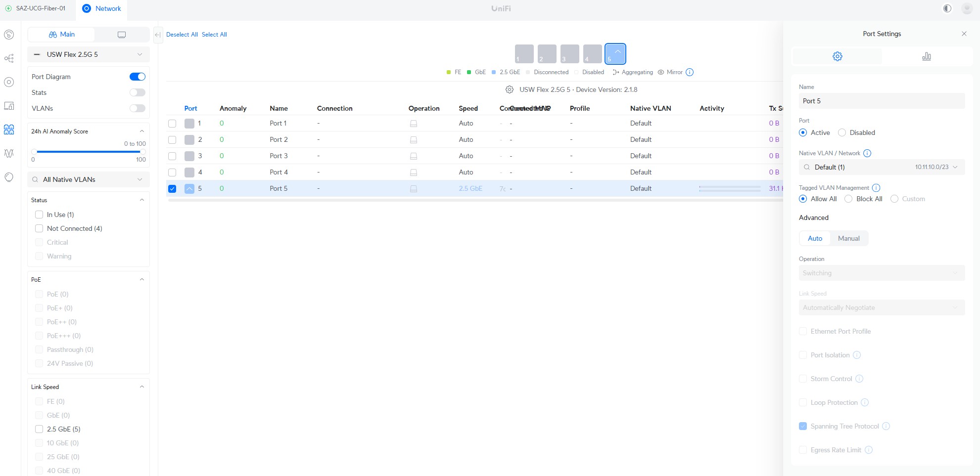Switch to the device panel view tab
Viewport: 980px width, 476px height.
coord(121,35)
